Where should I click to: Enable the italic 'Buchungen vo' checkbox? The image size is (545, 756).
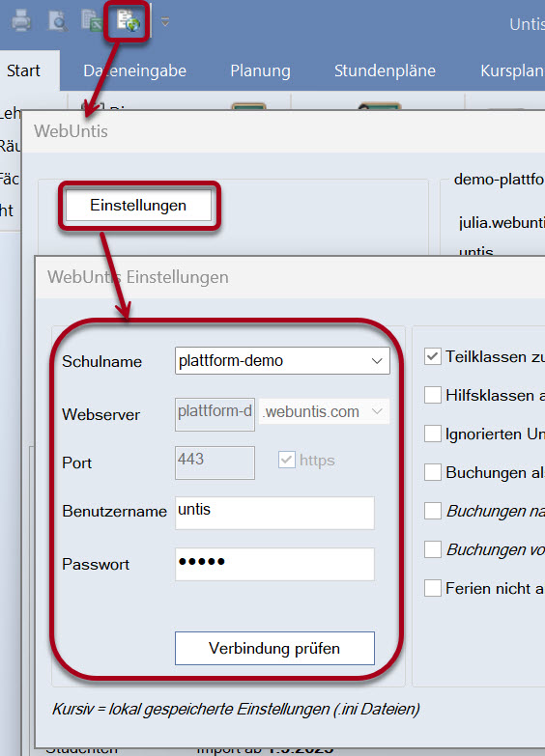point(433,549)
